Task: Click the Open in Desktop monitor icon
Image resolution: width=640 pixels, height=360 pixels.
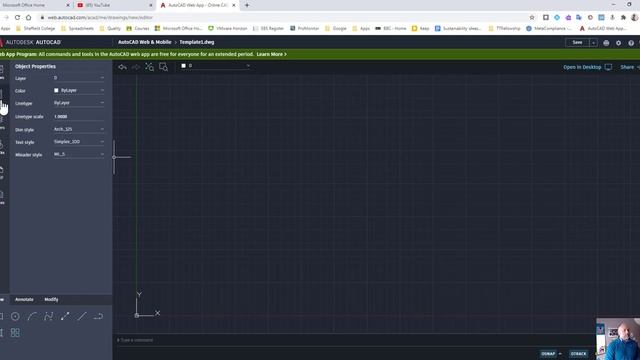Action: coord(608,67)
